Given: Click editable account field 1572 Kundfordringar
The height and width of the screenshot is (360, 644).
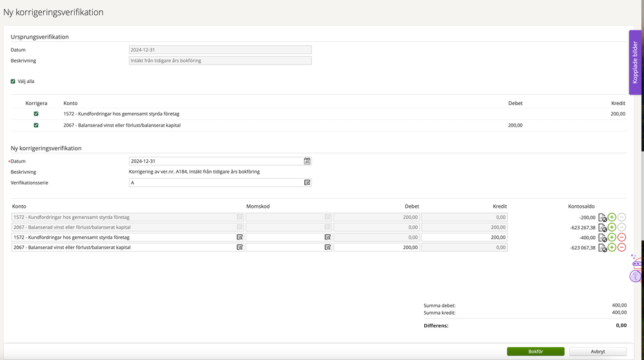Looking at the screenshot, I should (128, 237).
